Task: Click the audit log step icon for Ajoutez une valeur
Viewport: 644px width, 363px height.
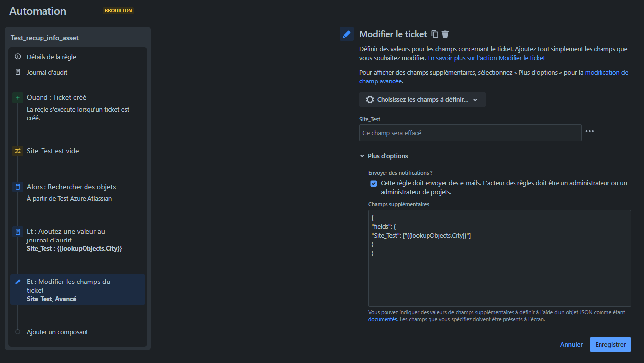Action: tap(18, 232)
